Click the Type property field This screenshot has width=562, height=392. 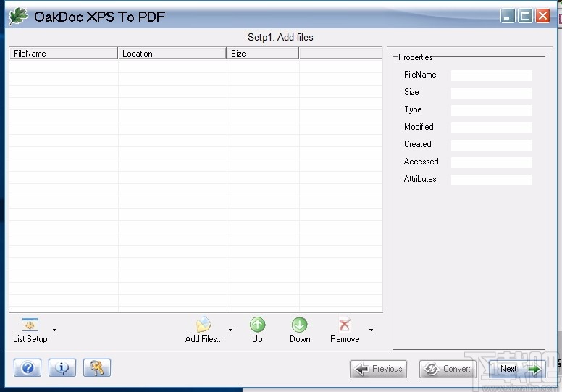491,110
